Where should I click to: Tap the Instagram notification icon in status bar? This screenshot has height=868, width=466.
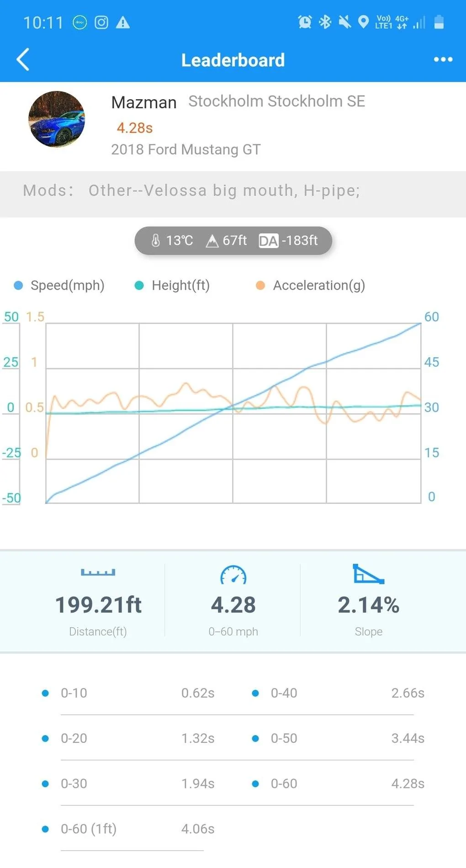[101, 22]
